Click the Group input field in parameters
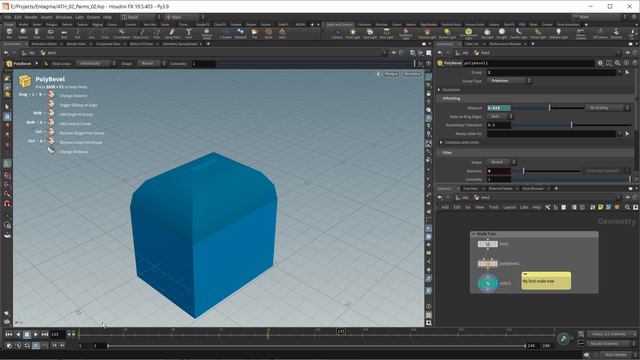The height and width of the screenshot is (360, 640). click(x=551, y=72)
